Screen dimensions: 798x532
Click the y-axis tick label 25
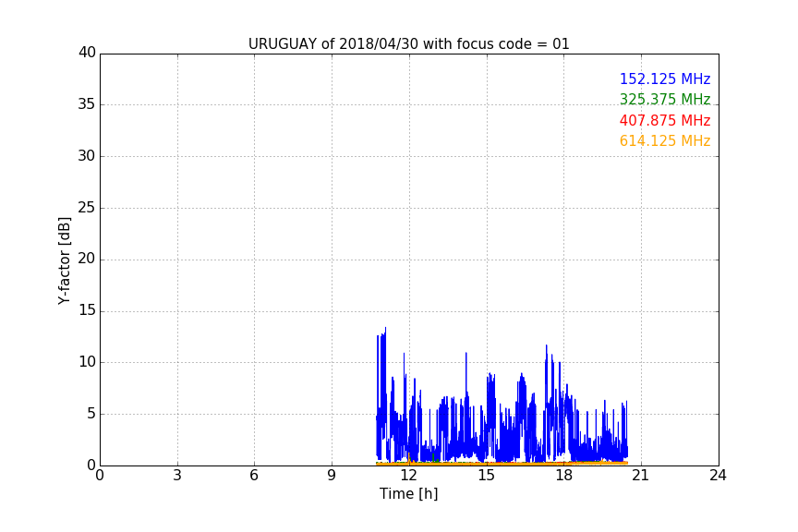click(87, 208)
